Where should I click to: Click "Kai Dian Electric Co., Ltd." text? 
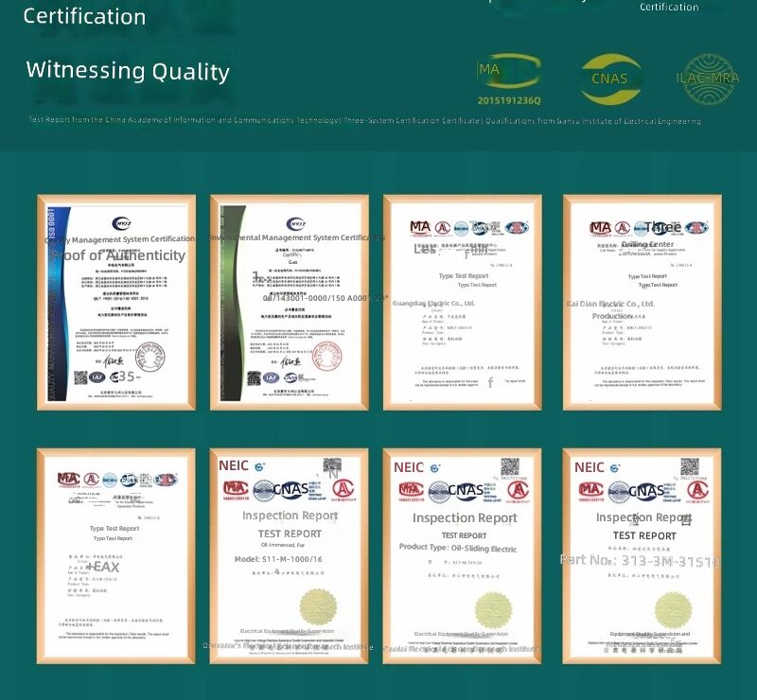[610, 304]
